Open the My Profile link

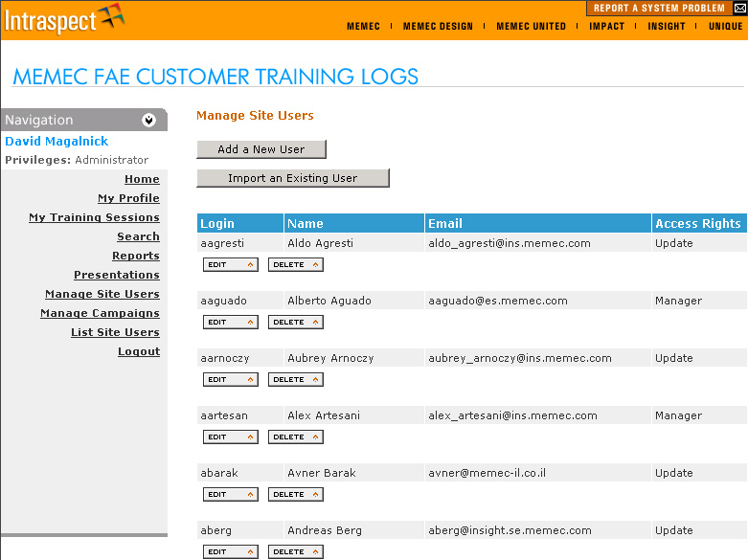[128, 198]
